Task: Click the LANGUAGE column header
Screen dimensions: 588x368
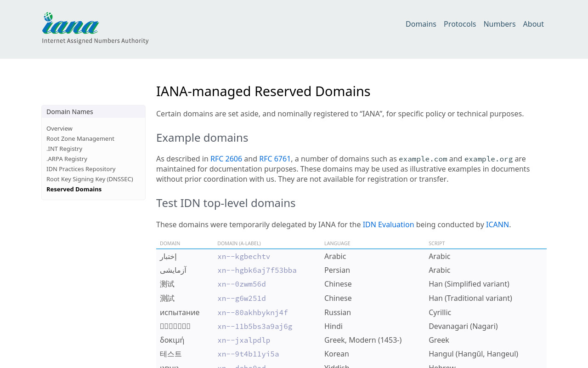Action: click(x=337, y=243)
